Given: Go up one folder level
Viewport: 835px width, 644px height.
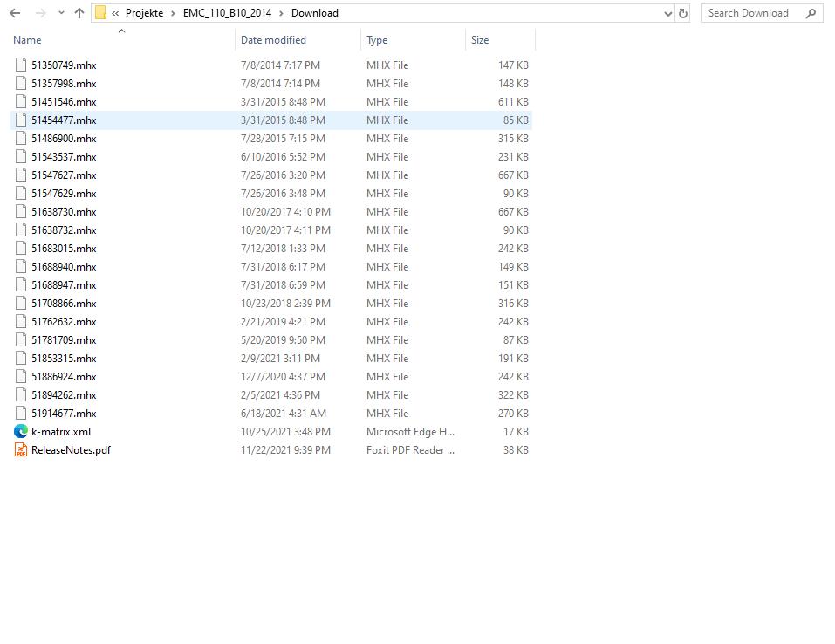Looking at the screenshot, I should [x=79, y=13].
